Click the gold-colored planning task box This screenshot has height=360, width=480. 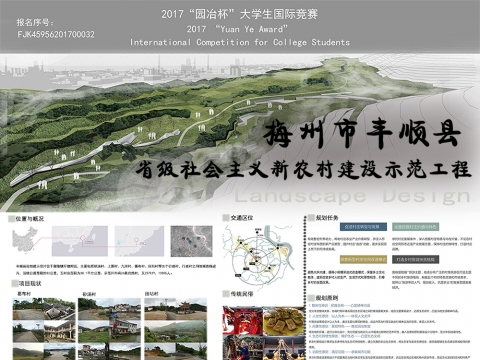363,259
